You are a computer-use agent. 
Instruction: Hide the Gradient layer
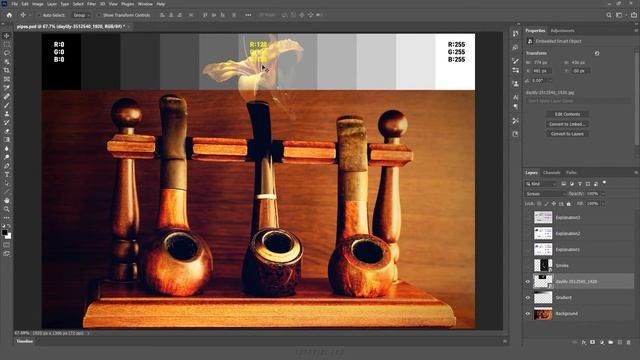click(528, 298)
